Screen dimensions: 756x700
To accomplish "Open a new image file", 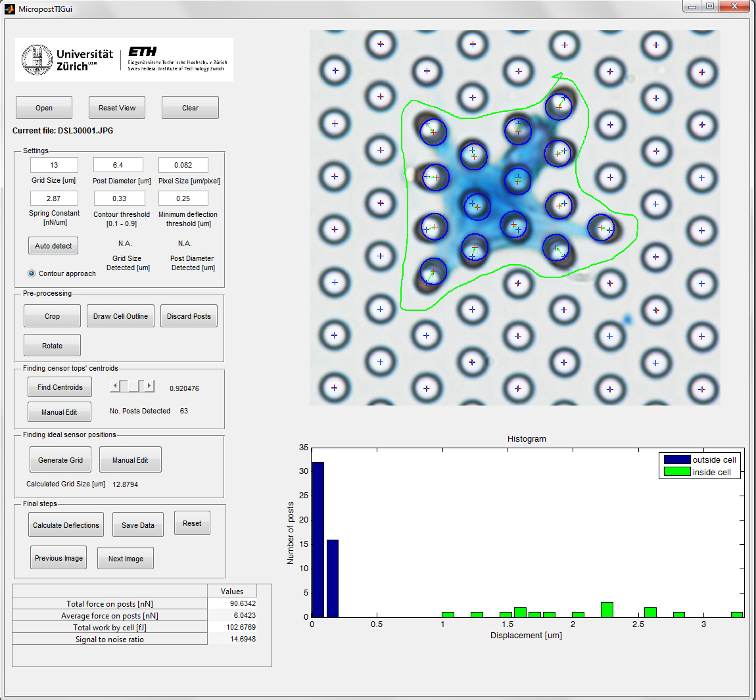I will tap(44, 108).
